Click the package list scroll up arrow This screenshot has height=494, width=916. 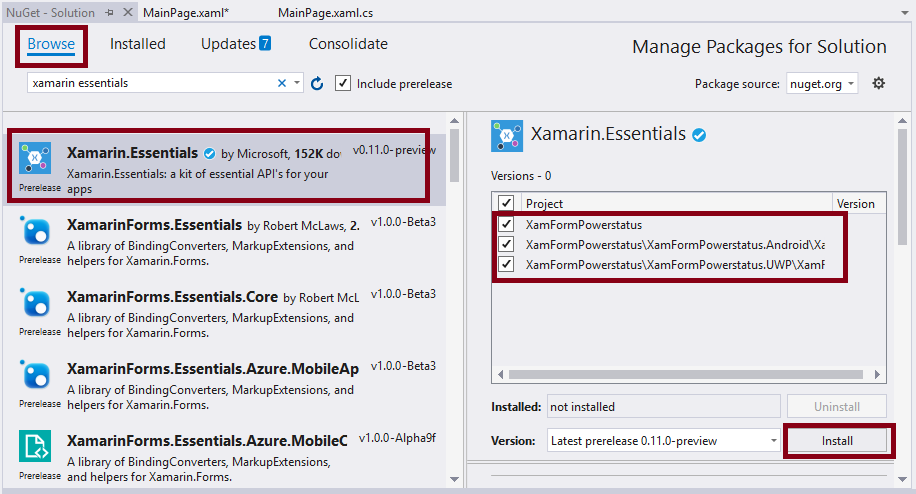point(454,121)
